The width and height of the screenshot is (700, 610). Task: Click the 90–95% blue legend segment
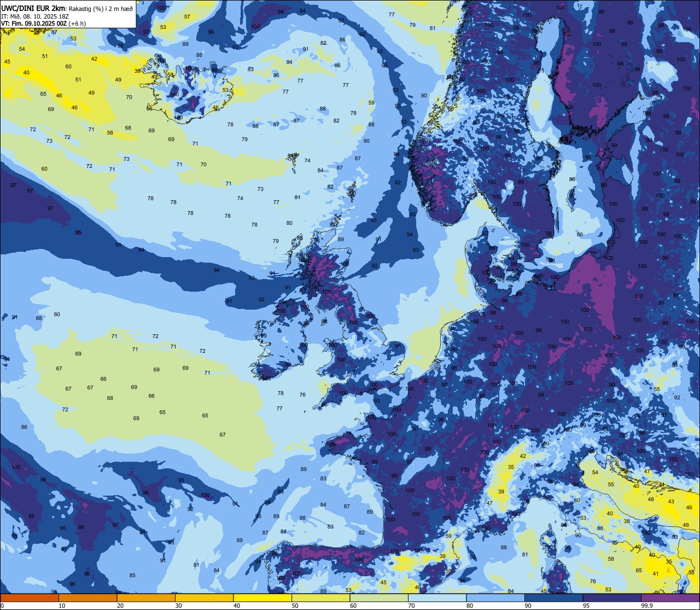(x=554, y=597)
